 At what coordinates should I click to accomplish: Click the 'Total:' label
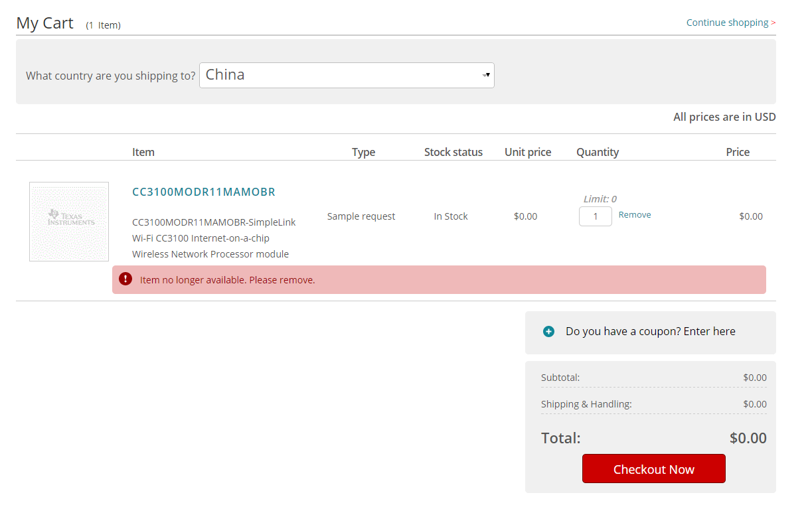[x=561, y=438]
